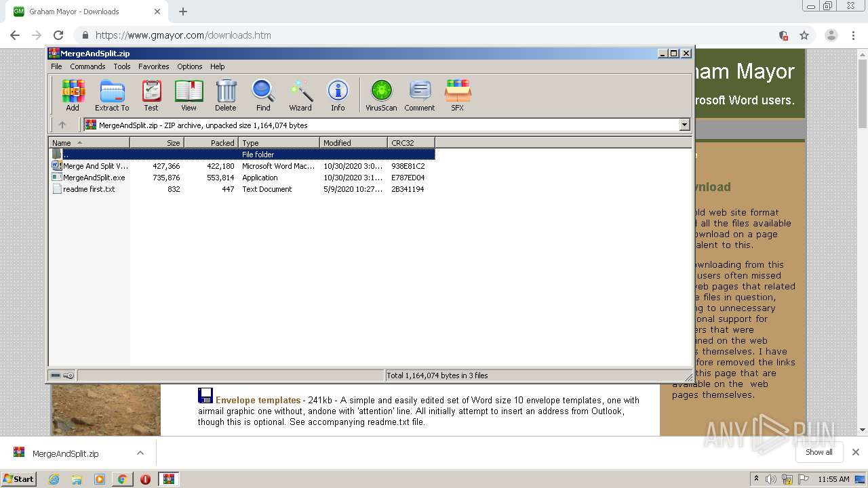The image size is (868, 488).
Task: Open Windows Explorer folder on taskbar
Action: [x=77, y=479]
